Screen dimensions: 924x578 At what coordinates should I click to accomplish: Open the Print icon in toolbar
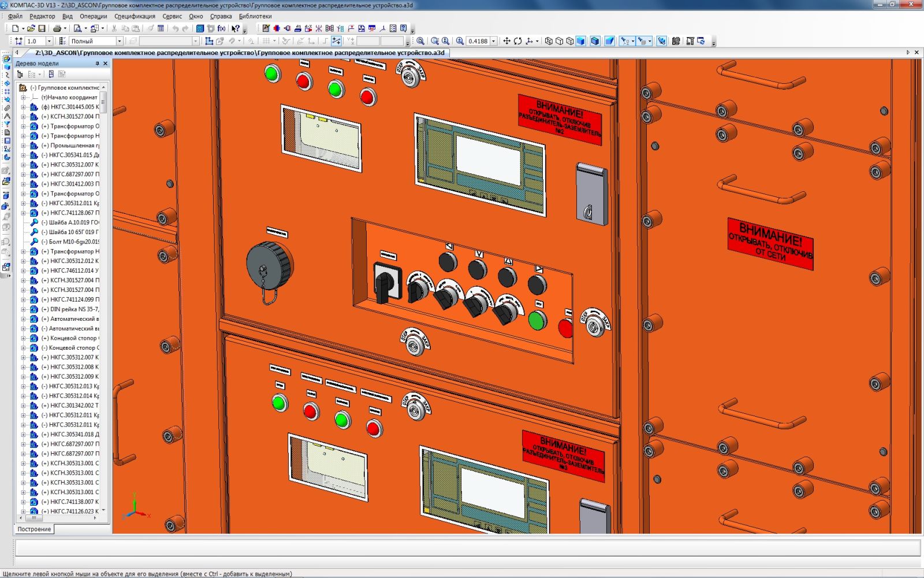[x=57, y=28]
